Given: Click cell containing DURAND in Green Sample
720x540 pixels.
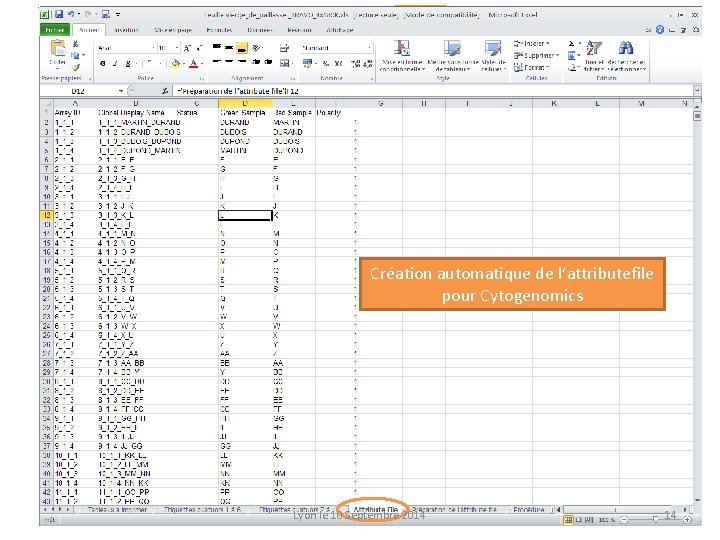Looking at the screenshot, I should coord(245,123).
